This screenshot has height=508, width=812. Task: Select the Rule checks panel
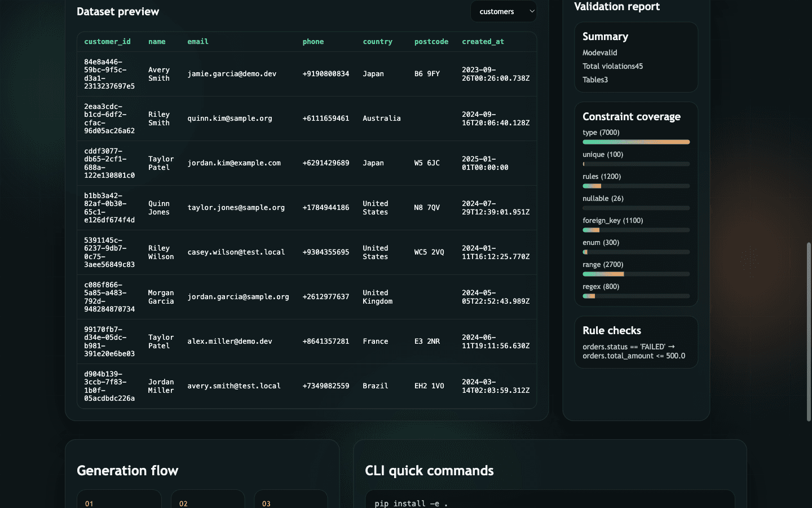[x=636, y=342]
